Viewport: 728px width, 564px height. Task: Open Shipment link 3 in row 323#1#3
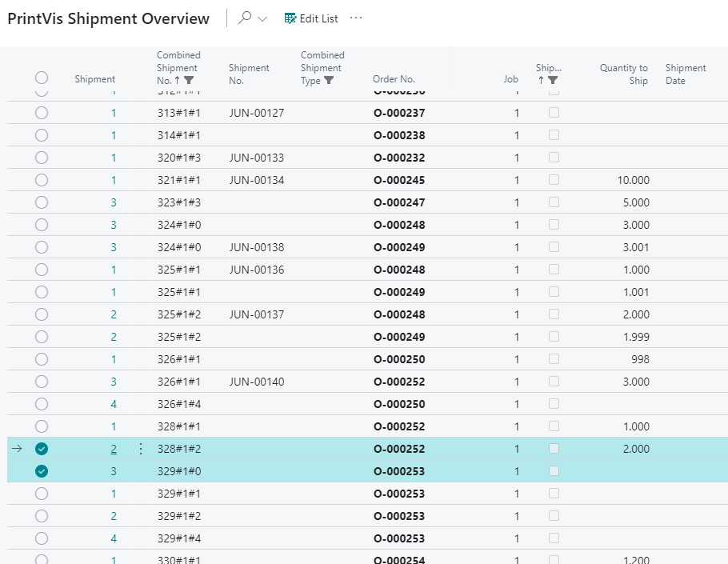point(114,203)
